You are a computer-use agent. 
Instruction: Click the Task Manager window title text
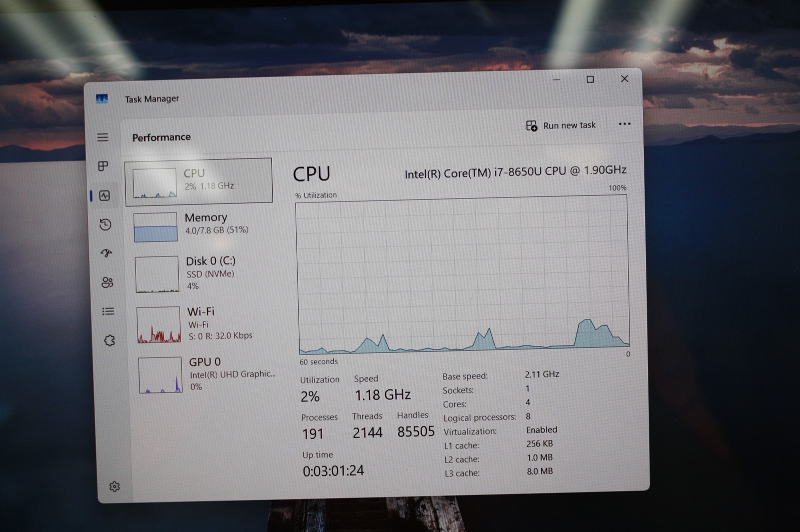[152, 99]
